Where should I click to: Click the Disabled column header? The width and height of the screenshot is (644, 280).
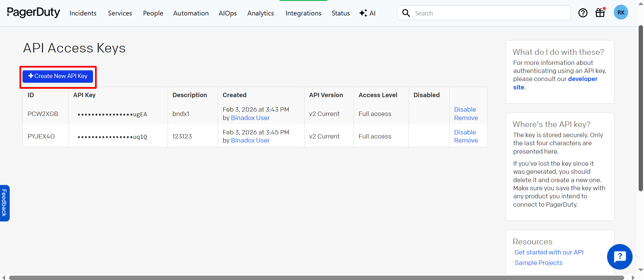426,95
